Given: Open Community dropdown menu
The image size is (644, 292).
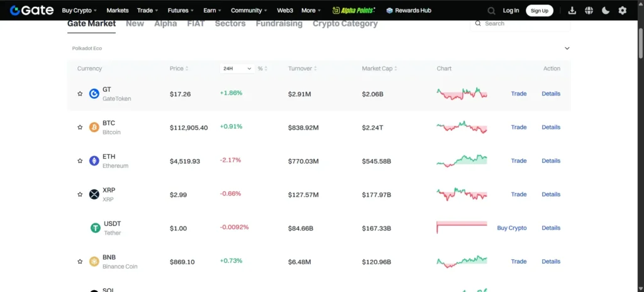Looking at the screenshot, I should pyautogui.click(x=249, y=11).
